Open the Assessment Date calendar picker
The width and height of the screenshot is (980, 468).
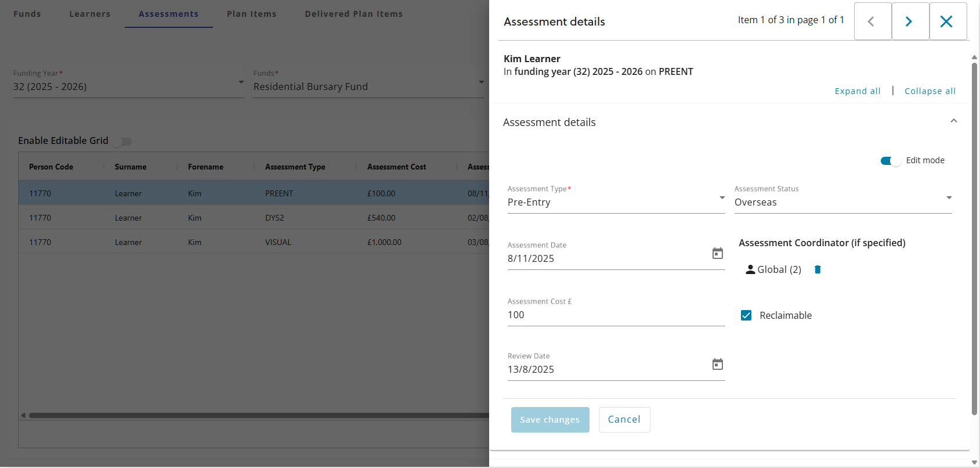(x=718, y=254)
